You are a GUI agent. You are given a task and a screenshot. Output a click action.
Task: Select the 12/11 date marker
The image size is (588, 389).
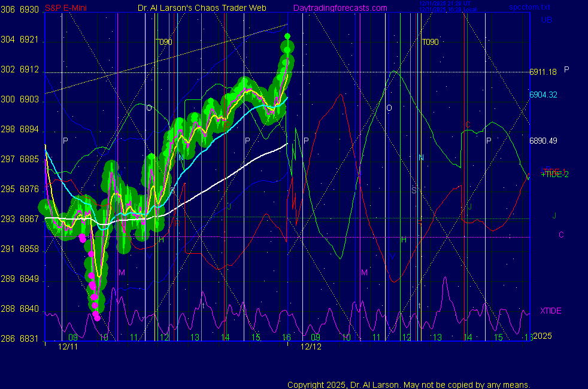[x=68, y=347]
